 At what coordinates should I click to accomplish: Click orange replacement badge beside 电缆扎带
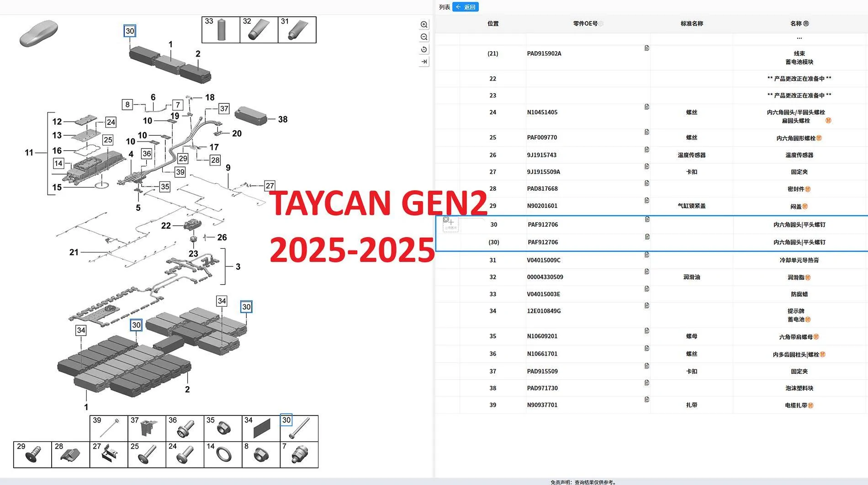tap(810, 405)
